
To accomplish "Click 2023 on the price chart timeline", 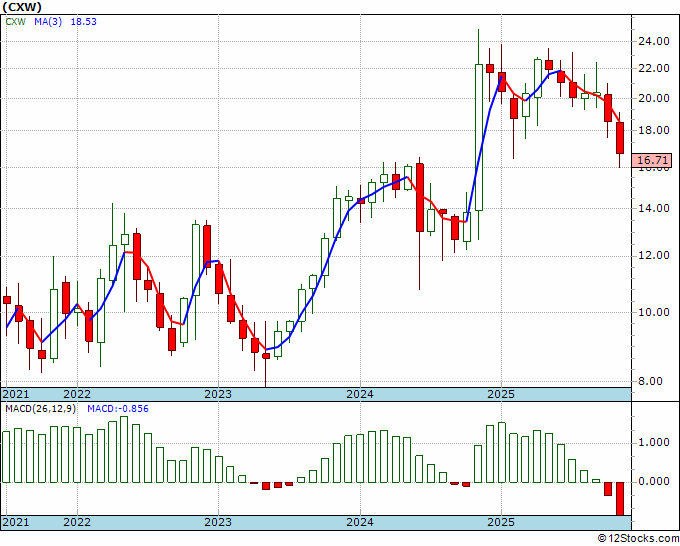I will click(x=218, y=394).
